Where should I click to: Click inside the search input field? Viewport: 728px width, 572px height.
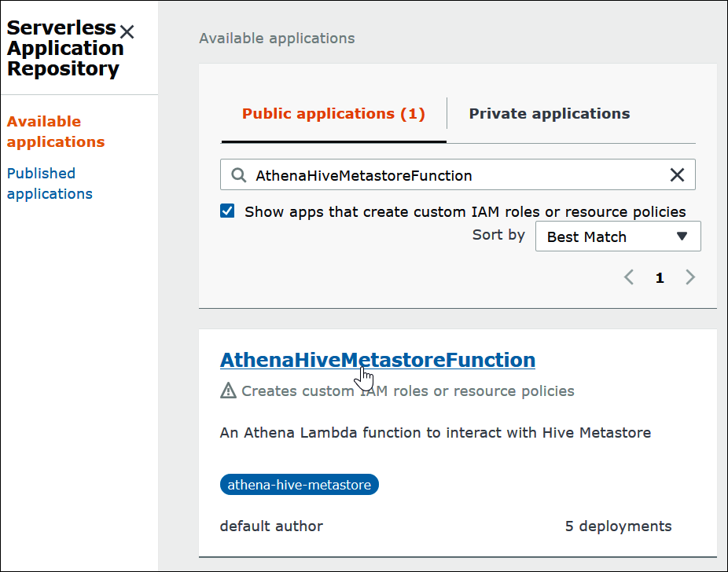coord(432,174)
